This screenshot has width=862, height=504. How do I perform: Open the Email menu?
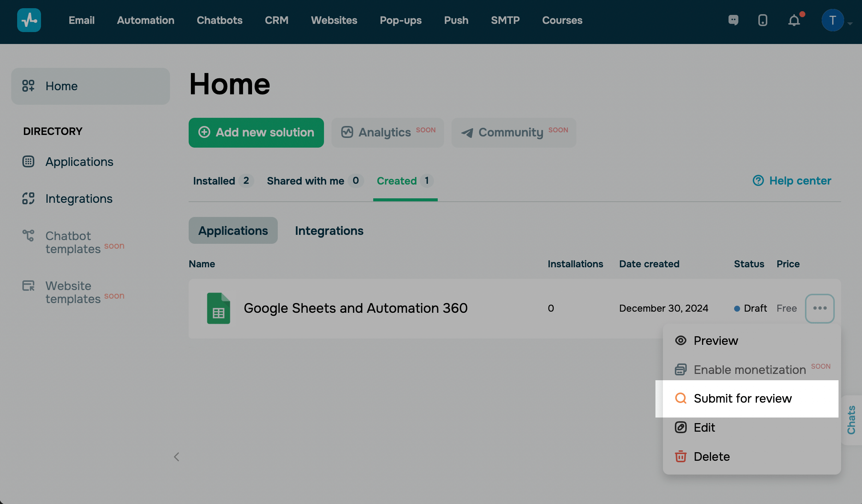(82, 20)
